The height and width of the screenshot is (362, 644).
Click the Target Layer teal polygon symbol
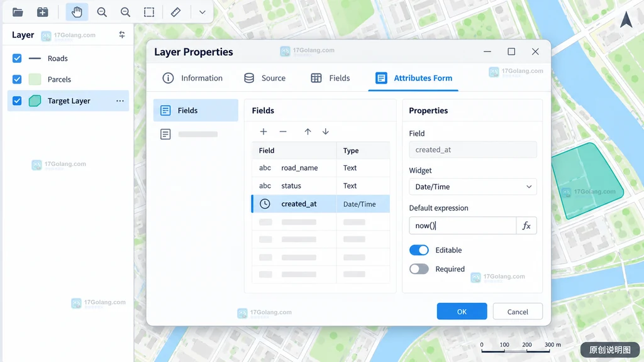coord(35,101)
